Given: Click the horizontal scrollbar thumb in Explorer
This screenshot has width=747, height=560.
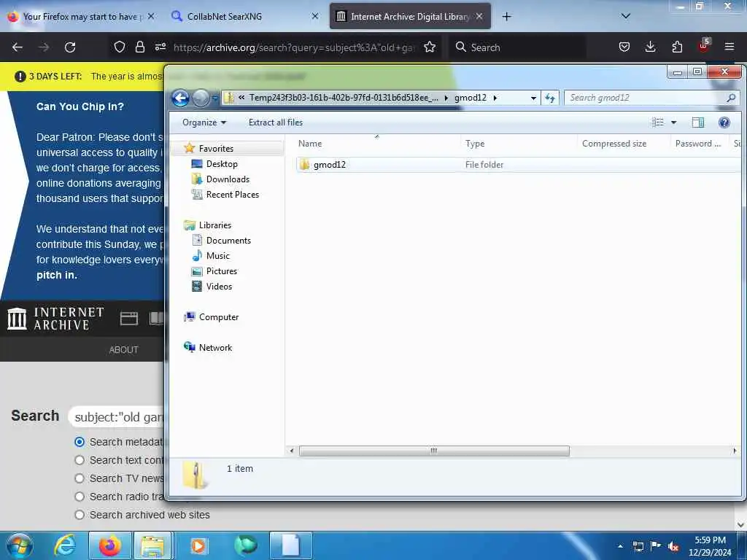Looking at the screenshot, I should click(434, 451).
